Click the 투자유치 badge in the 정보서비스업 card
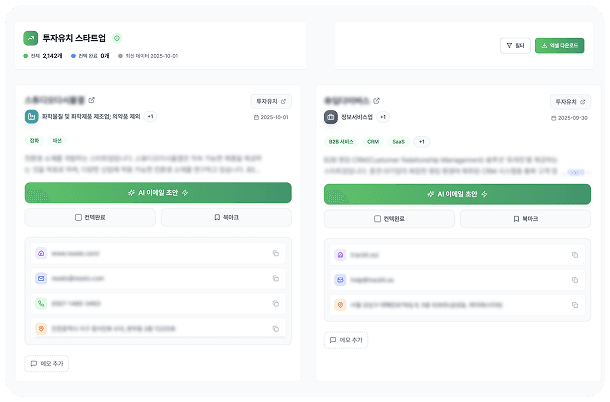This screenshot has height=402, width=610. pos(570,102)
